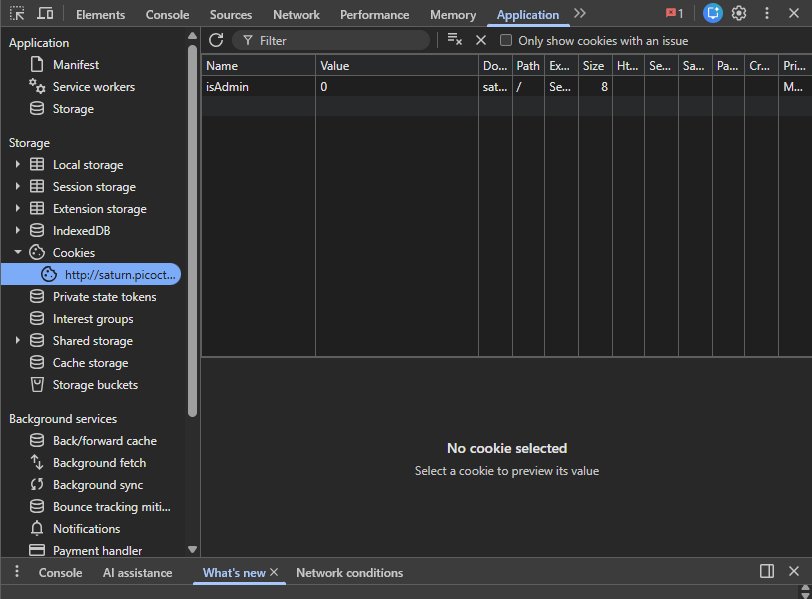Open the more tabs chevron

580,13
